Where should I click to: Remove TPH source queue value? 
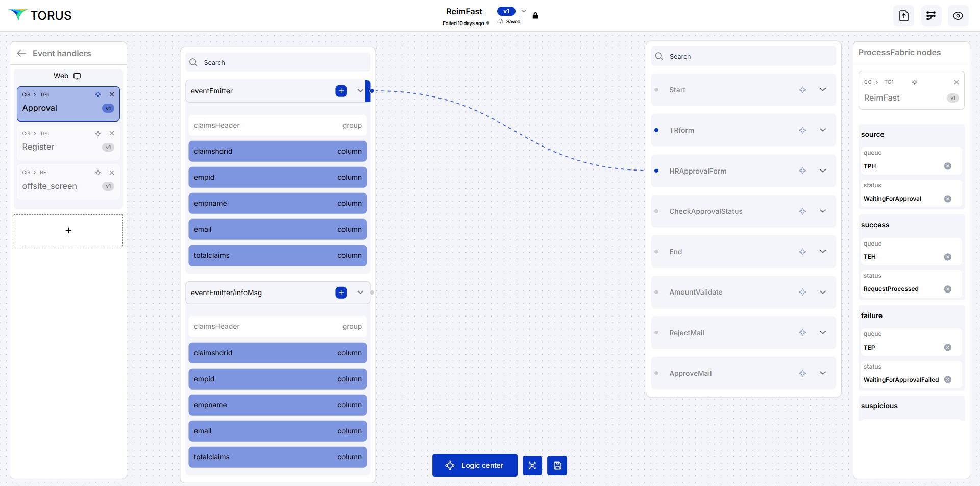pos(947,166)
